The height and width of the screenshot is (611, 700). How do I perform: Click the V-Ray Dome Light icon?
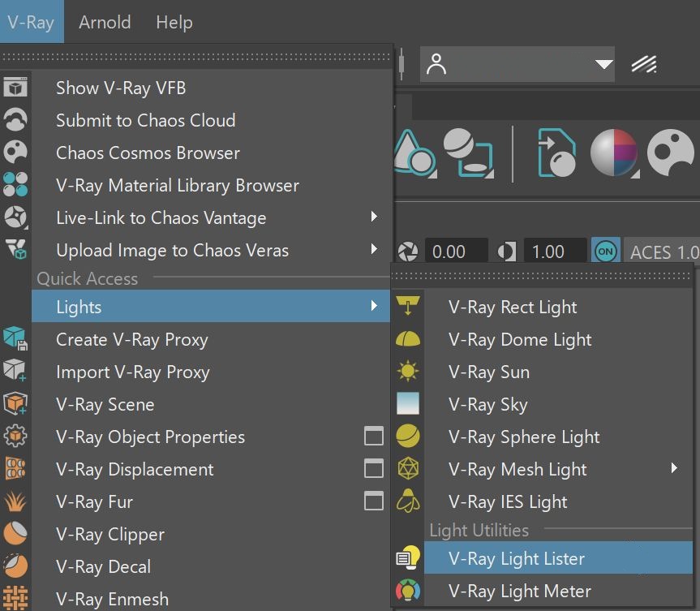coord(407,339)
